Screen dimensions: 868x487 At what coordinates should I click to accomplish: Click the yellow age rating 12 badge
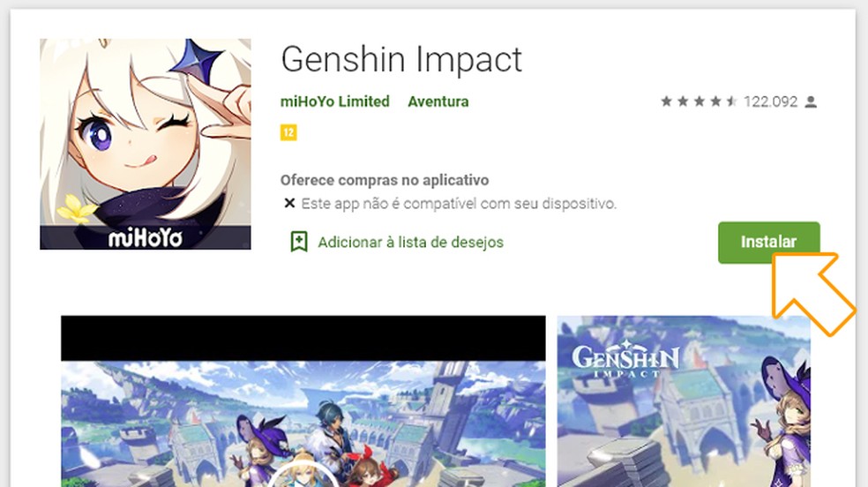point(288,133)
